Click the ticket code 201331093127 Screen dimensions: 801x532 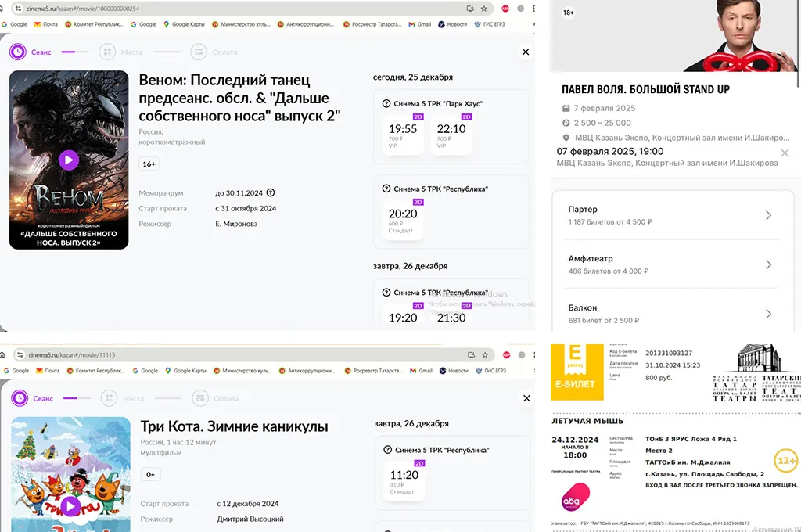pos(669,353)
